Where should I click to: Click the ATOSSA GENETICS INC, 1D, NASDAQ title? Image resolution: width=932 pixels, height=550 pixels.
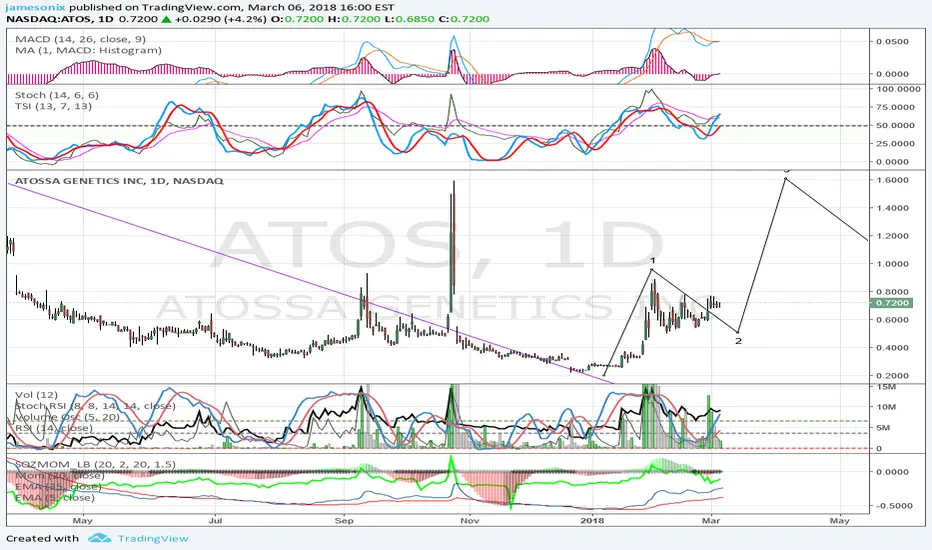click(x=119, y=181)
